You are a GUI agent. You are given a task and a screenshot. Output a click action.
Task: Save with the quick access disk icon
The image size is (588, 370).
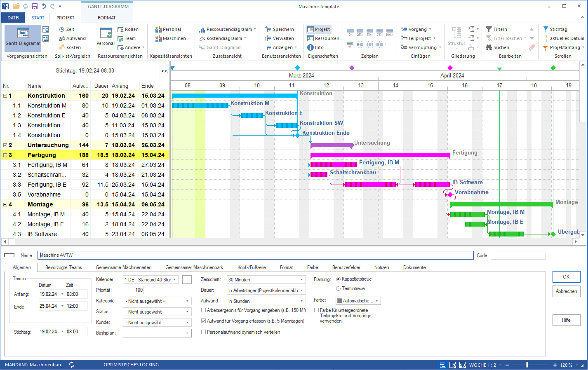(35, 6)
